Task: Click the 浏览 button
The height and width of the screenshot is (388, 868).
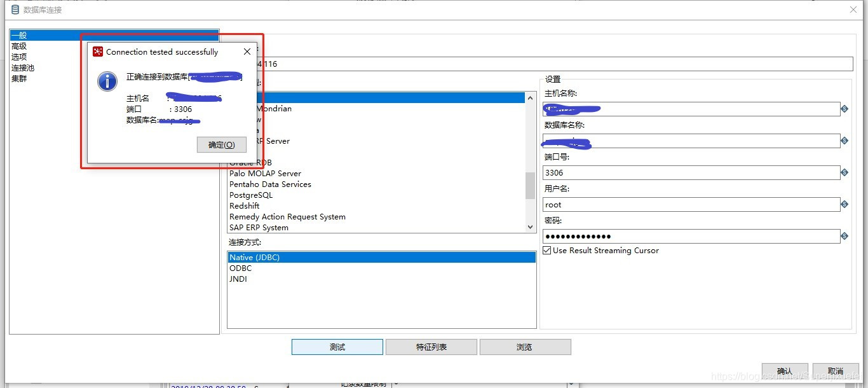Action: point(525,347)
